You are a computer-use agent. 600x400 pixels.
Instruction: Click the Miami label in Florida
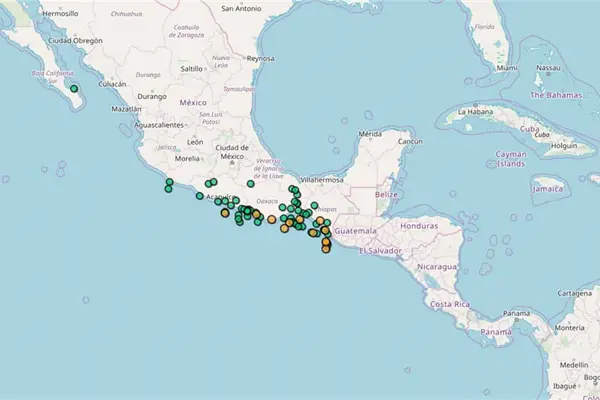507,67
